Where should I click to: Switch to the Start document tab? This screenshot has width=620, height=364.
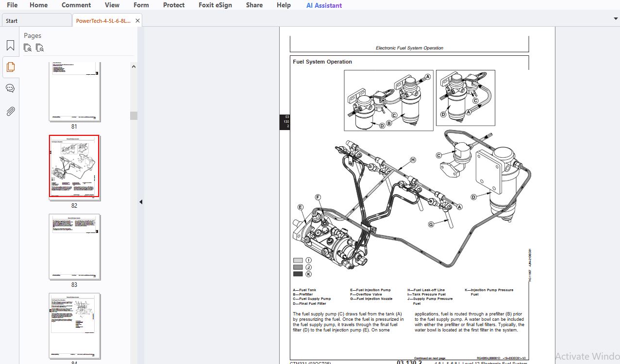point(36,21)
